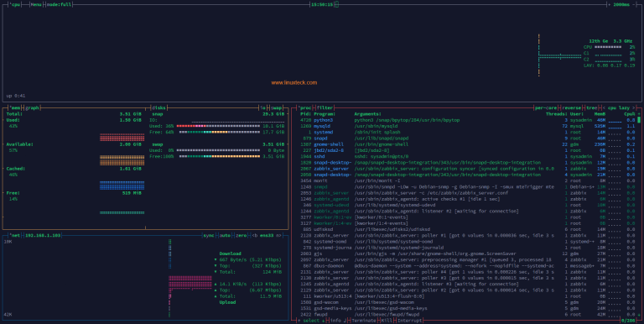Switch to next network interface after ens33
The width and height of the screenshot is (644, 324).
279,235
